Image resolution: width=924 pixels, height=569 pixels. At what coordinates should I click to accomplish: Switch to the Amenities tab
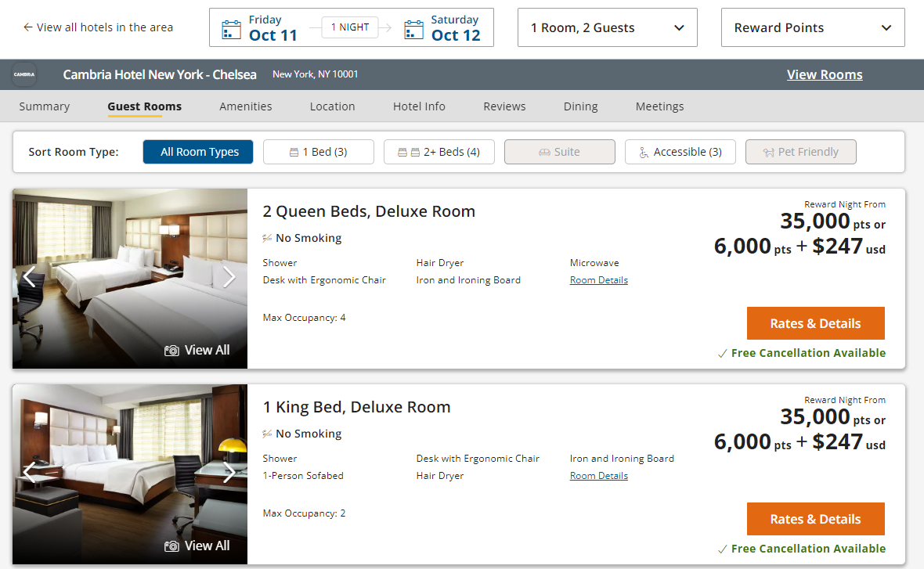245,106
